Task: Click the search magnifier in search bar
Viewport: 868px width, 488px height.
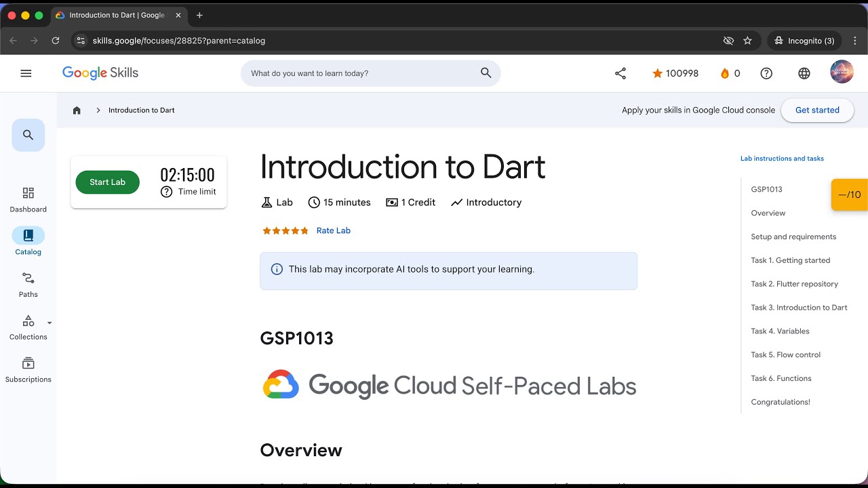Action: (x=486, y=73)
